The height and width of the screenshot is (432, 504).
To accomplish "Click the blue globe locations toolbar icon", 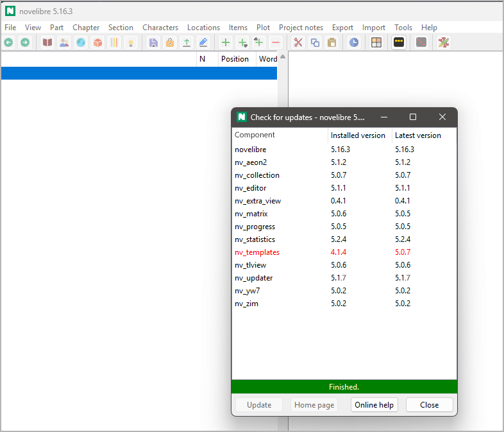I will tap(81, 42).
